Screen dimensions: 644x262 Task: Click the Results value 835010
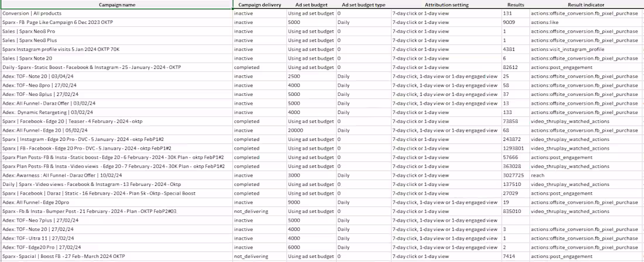(515, 211)
